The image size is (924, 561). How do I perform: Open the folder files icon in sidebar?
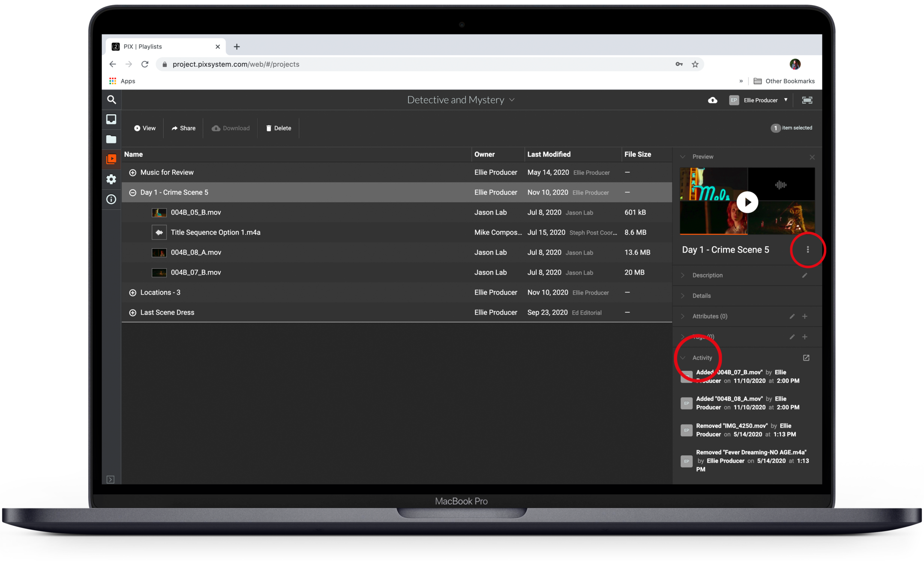pos(111,139)
